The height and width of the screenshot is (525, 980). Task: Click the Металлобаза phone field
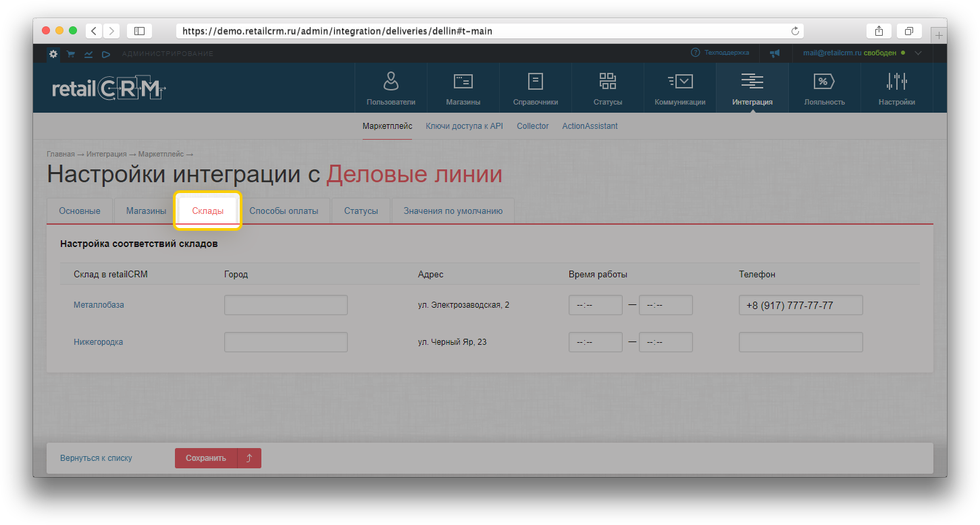pos(801,305)
